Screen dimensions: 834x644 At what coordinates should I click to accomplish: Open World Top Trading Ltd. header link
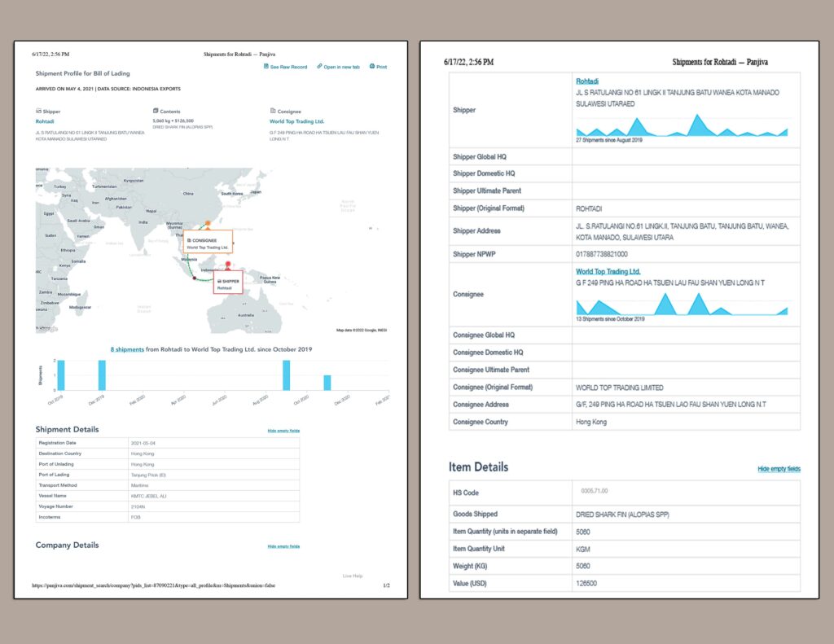[x=296, y=121]
